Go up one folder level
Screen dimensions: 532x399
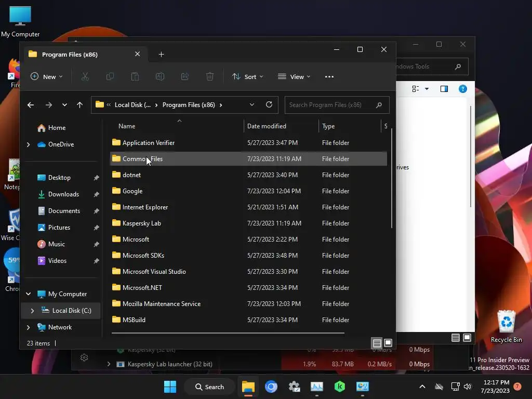click(x=79, y=105)
